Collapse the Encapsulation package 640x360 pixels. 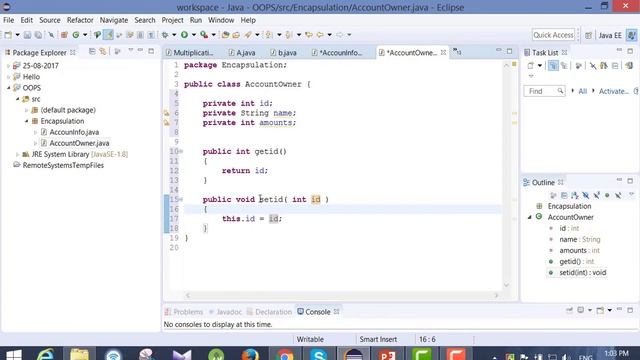27,121
